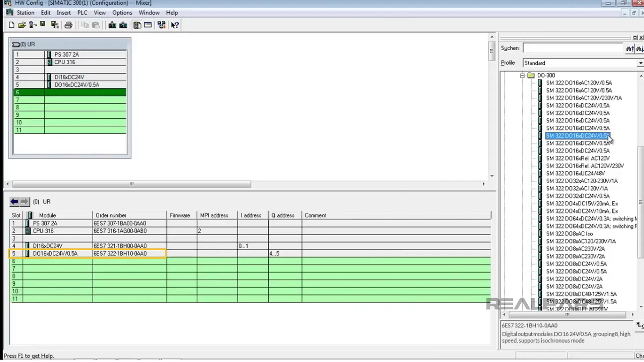
Task: Click the (0) UR rack title icon
Action: [x=16, y=44]
